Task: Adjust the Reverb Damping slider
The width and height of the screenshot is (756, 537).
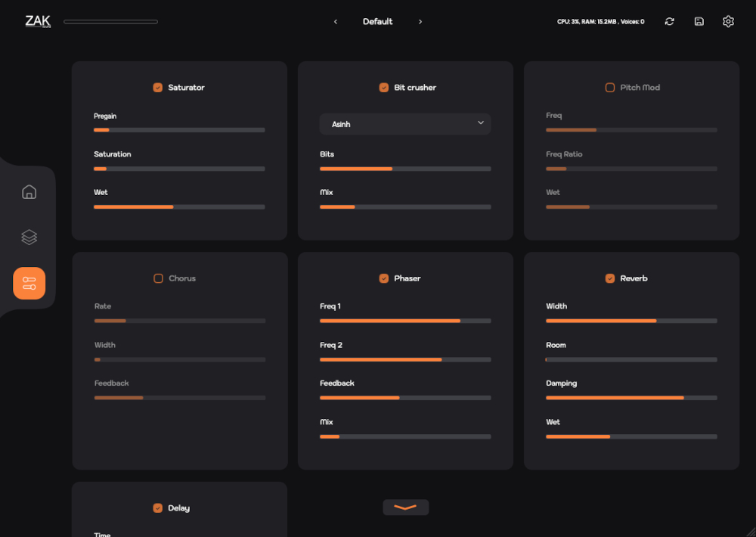Action: tap(631, 398)
